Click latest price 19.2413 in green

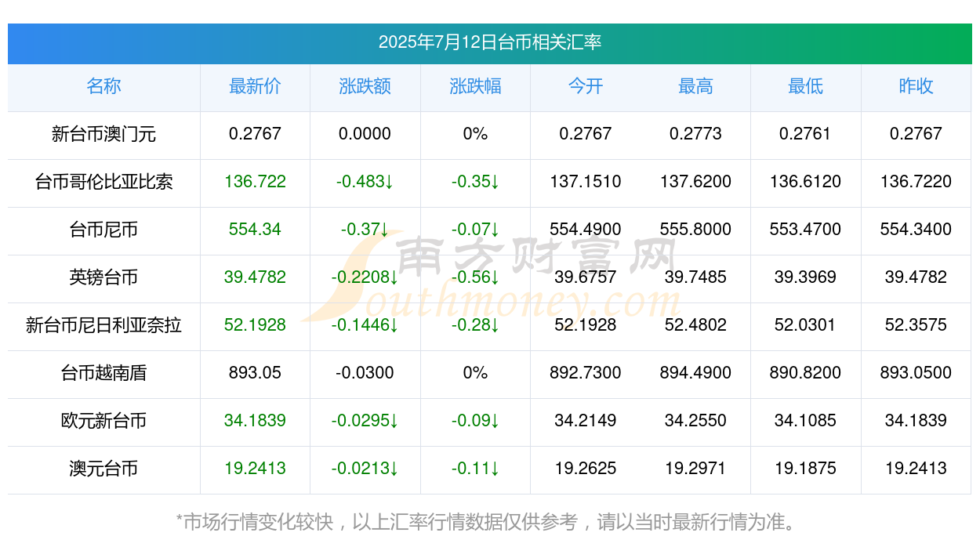[x=255, y=469]
